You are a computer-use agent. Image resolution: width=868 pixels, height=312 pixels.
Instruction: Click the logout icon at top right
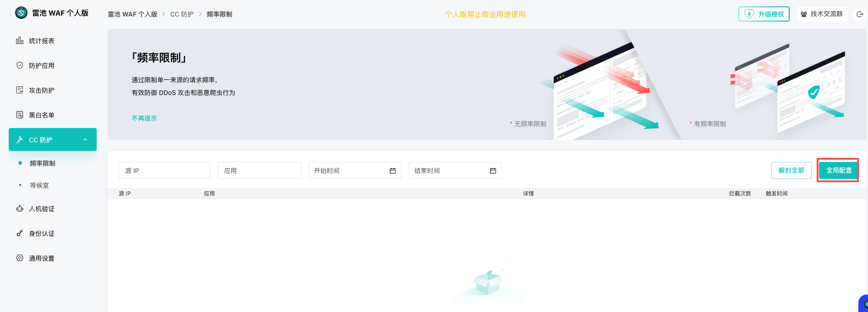pyautogui.click(x=860, y=14)
